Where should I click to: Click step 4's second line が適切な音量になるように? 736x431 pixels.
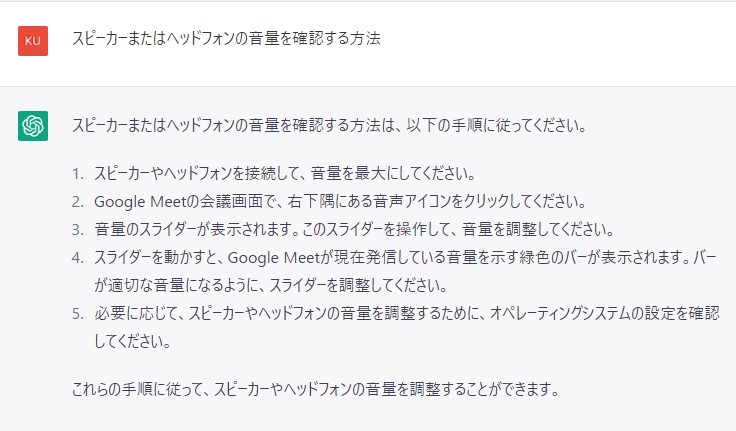point(271,285)
